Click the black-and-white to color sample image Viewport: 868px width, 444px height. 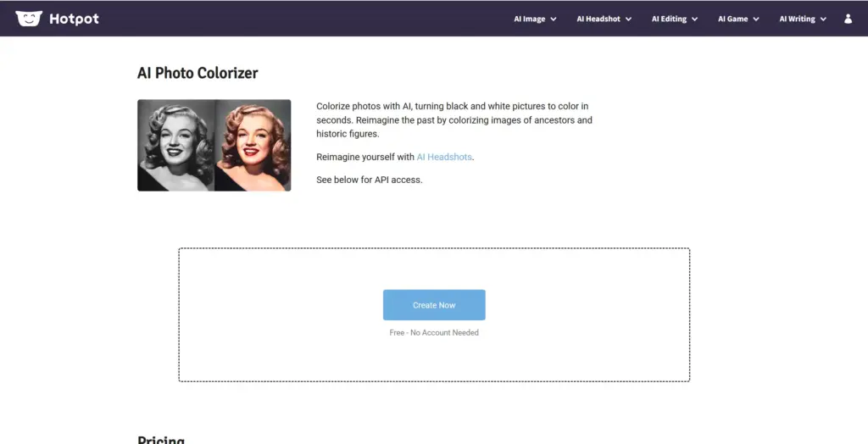(x=214, y=146)
